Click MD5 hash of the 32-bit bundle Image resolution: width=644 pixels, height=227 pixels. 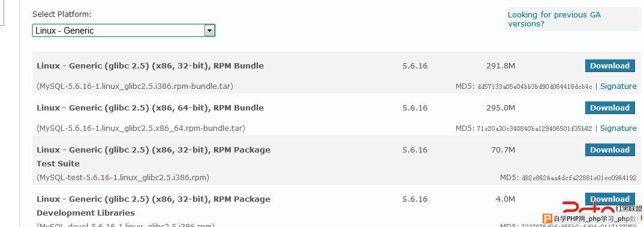click(535, 86)
